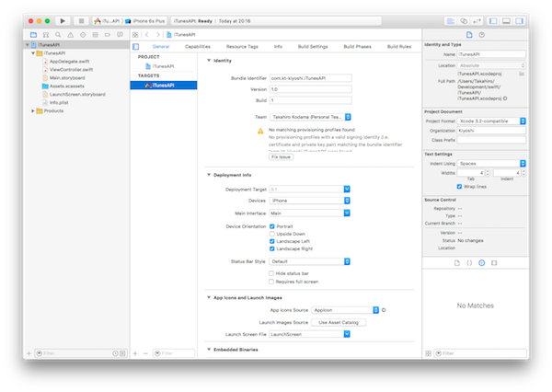Switch to the Build Settings tab
This screenshot has height=392, width=552.
pos(313,47)
